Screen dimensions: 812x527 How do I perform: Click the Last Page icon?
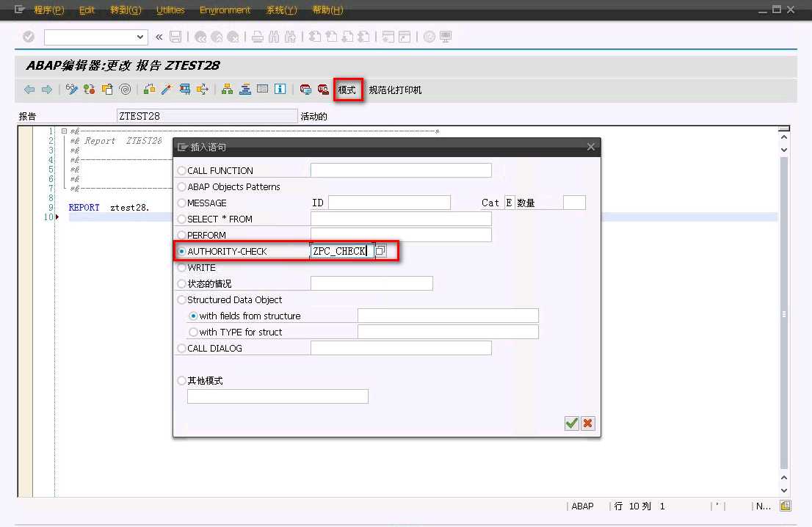364,37
